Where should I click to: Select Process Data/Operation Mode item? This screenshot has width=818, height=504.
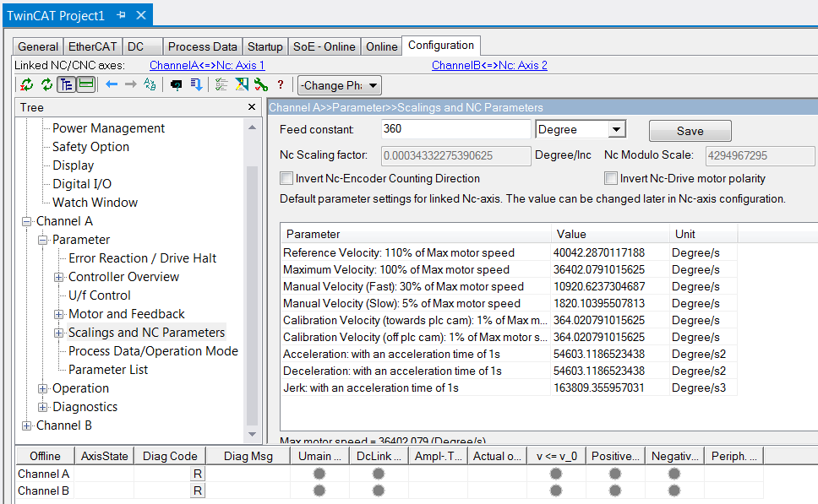[154, 350]
